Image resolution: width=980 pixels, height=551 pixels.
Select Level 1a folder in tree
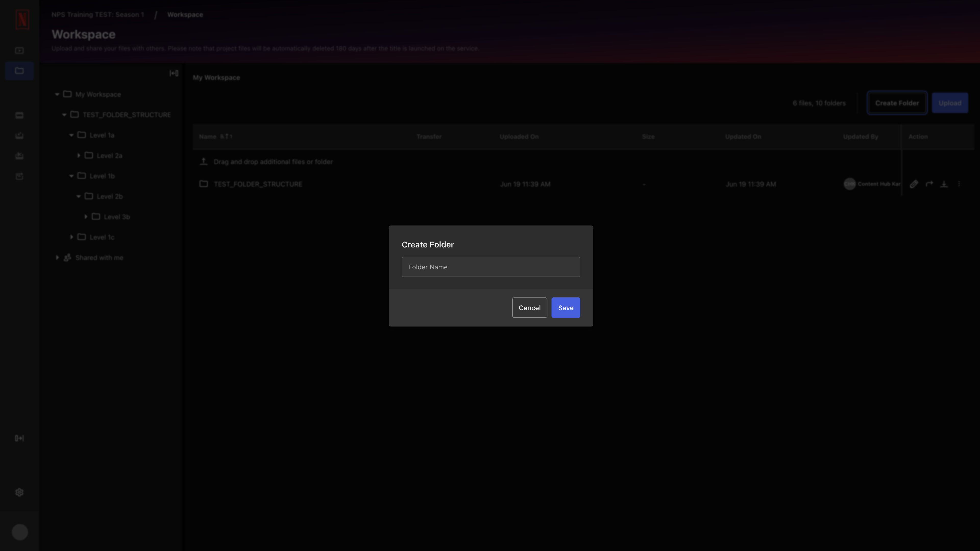coord(102,135)
